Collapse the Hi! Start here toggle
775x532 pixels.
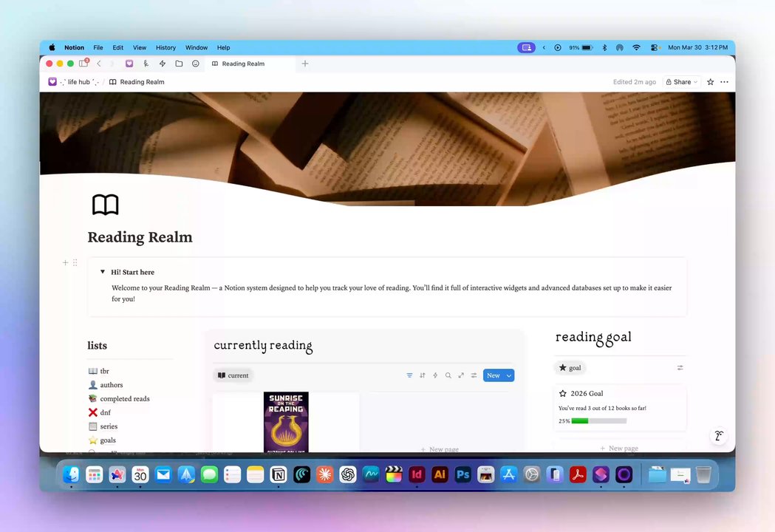(103, 271)
